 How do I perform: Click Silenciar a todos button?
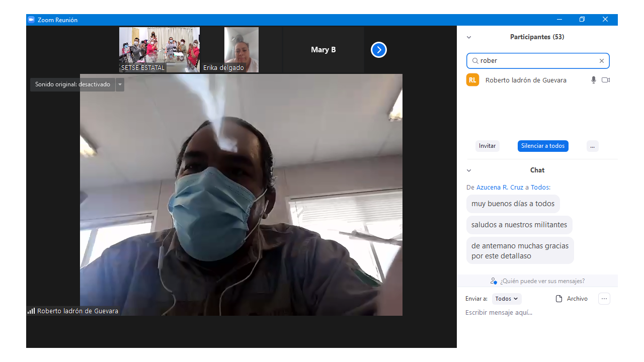point(543,146)
